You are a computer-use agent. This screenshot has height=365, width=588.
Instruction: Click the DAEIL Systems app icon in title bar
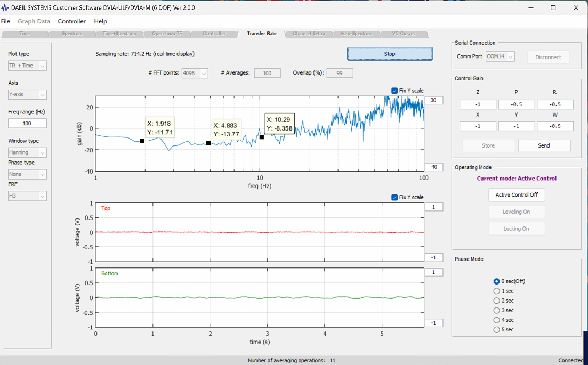tap(5, 7)
